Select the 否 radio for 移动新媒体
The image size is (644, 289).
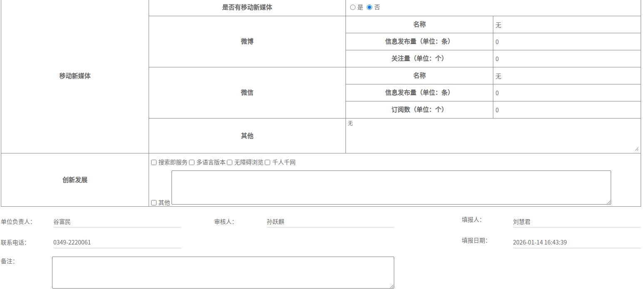(x=369, y=7)
